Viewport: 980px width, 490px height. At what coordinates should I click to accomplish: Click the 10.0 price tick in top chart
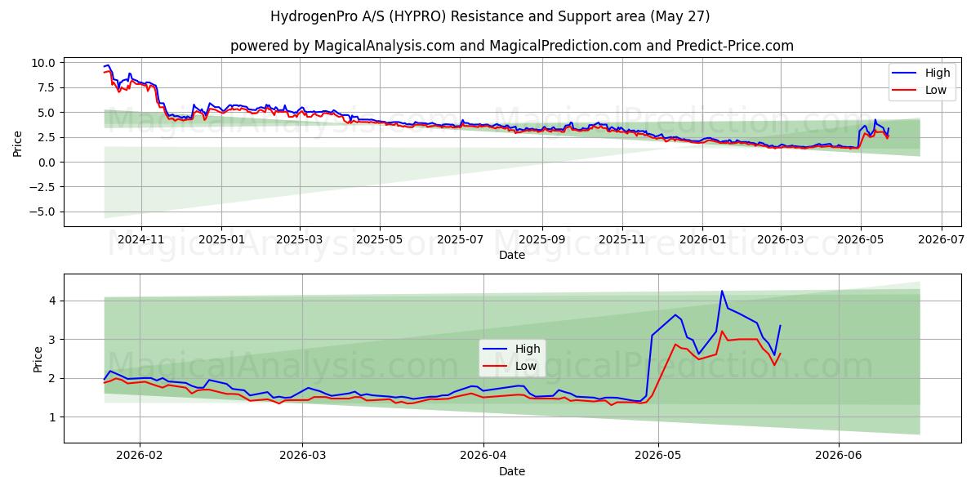tap(44, 63)
